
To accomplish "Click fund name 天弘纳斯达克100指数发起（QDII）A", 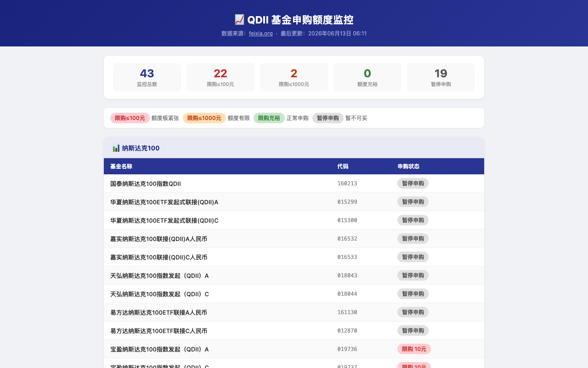I will [x=159, y=276].
